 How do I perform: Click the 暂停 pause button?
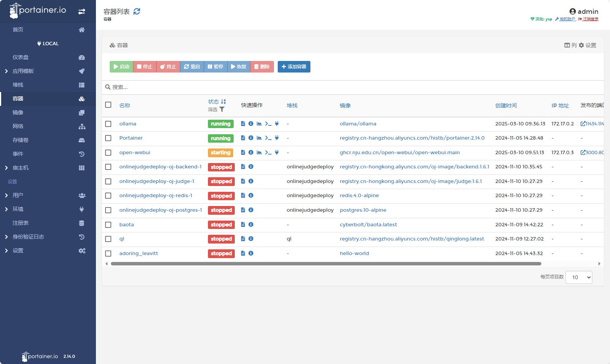click(x=216, y=67)
